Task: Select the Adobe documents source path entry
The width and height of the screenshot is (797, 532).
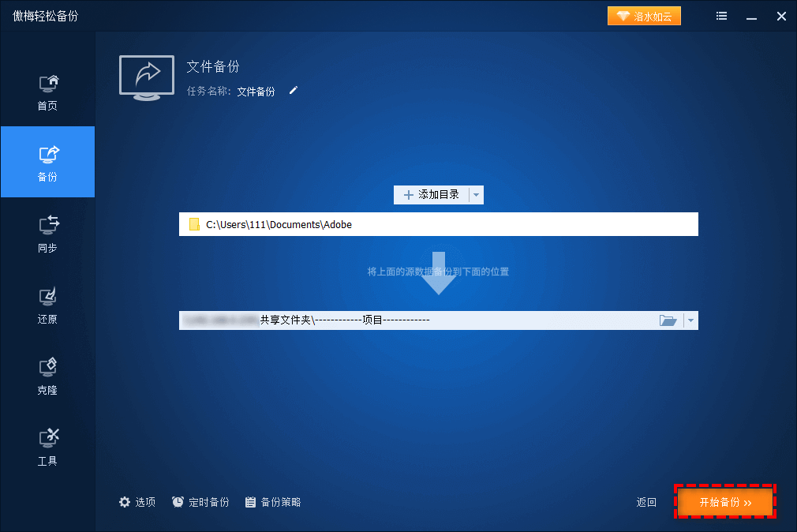Action: tap(438, 224)
